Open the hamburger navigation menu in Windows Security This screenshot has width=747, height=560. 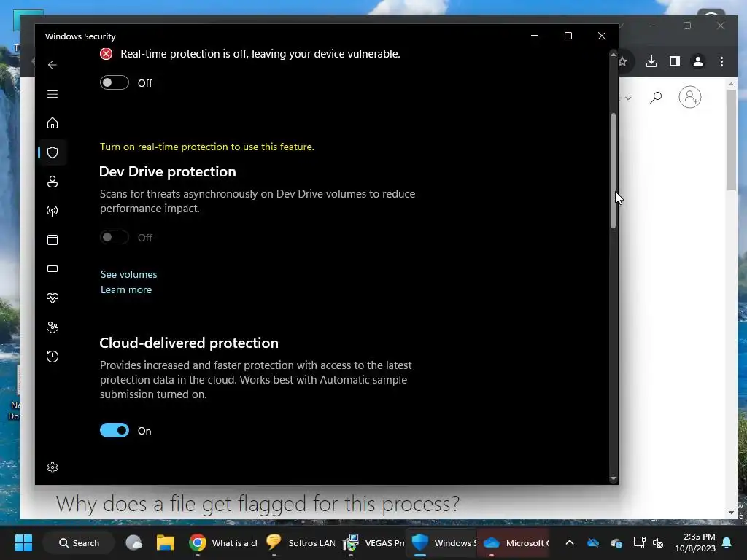click(x=53, y=94)
